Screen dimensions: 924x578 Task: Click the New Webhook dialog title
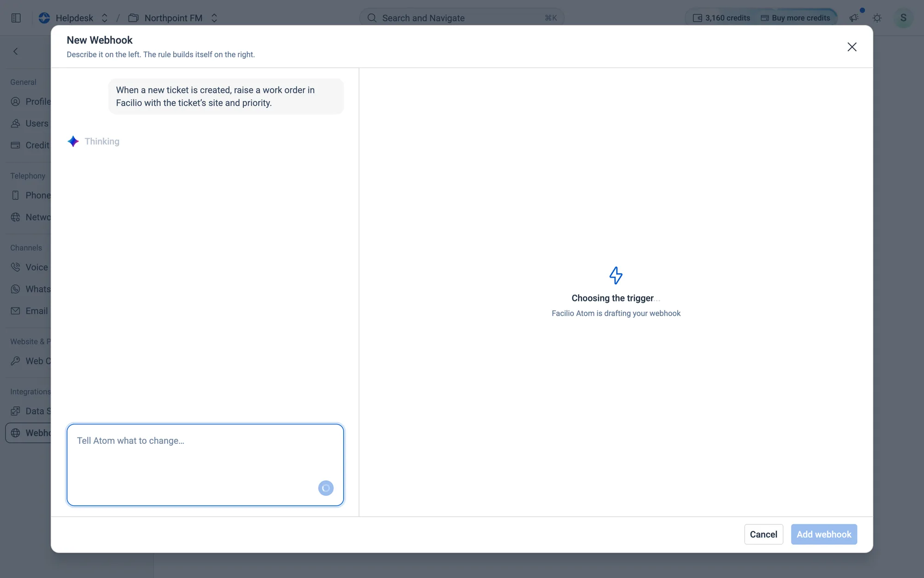coord(99,40)
